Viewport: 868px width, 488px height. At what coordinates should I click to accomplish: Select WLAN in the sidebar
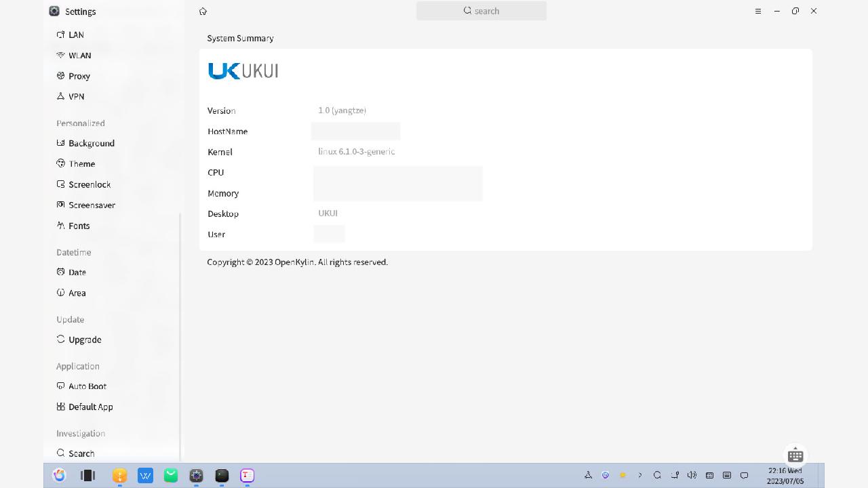point(79,56)
